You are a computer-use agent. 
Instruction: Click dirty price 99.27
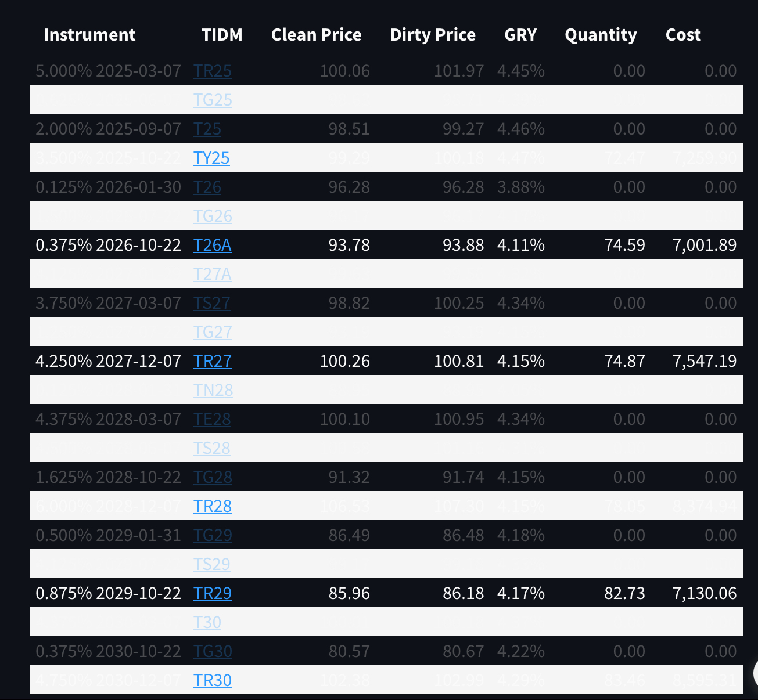(x=464, y=129)
